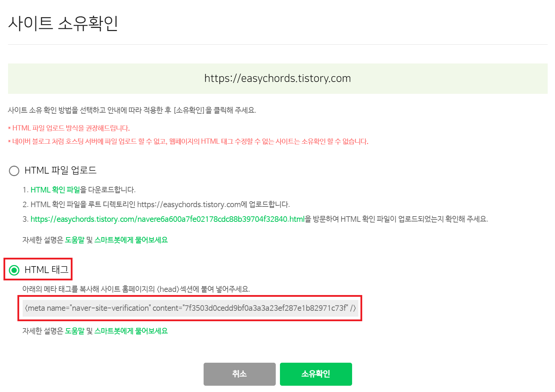Screen dimensions: 555x392
Task: Select the HTML 태그 radio button
Action: click(14, 270)
